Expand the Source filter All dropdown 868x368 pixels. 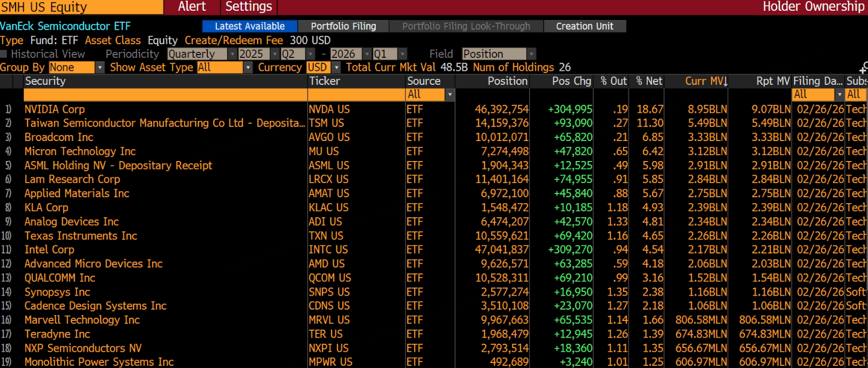point(449,95)
